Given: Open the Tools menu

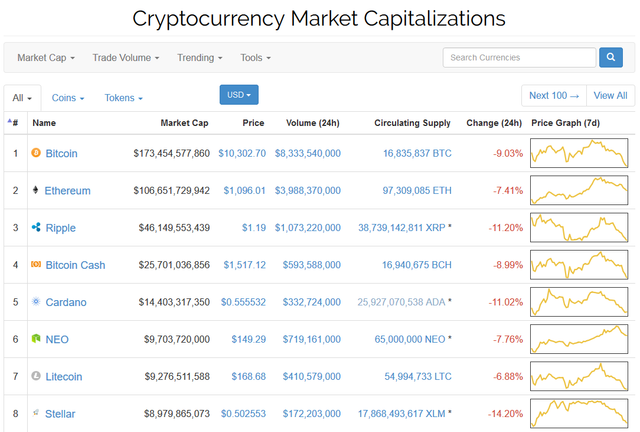Looking at the screenshot, I should point(255,58).
